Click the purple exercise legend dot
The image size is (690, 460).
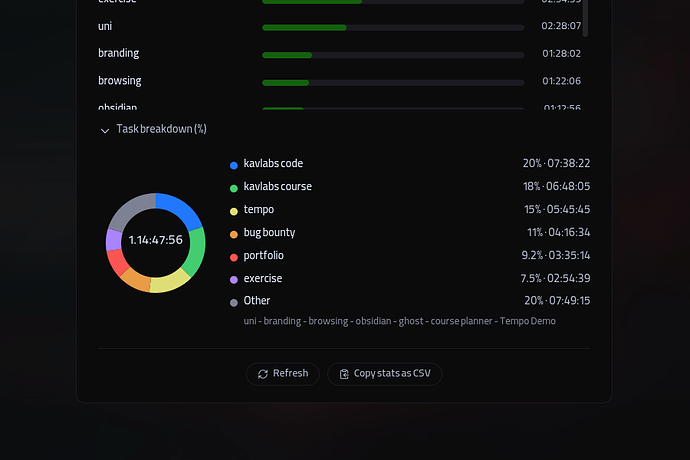234,280
